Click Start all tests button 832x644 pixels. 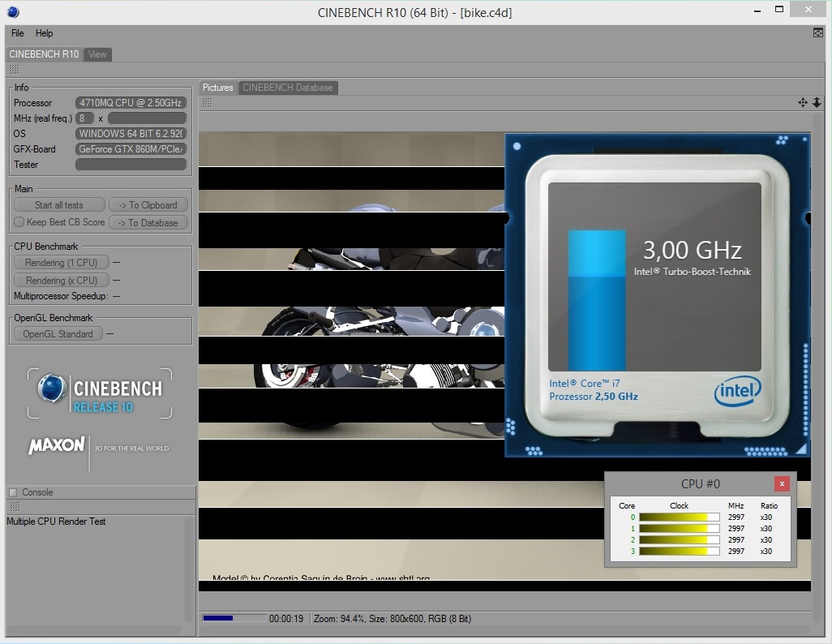pos(59,205)
